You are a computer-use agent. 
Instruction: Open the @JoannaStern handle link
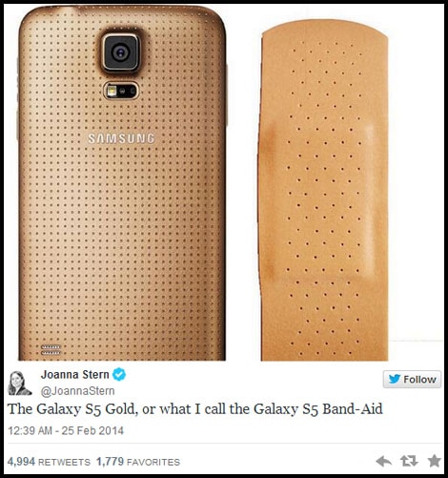77,390
